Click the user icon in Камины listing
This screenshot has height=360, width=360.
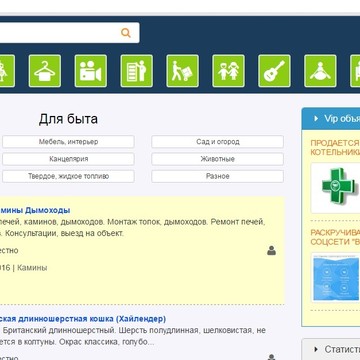click(271, 250)
